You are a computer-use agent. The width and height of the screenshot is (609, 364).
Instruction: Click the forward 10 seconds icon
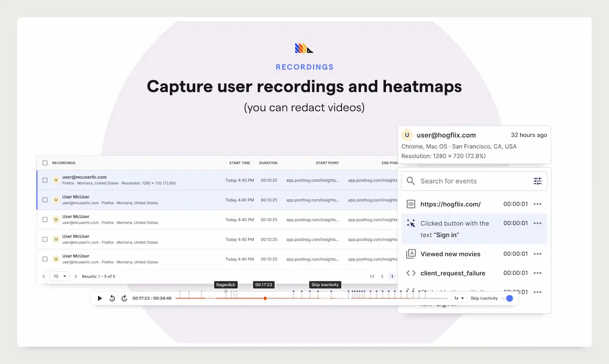[x=124, y=298]
